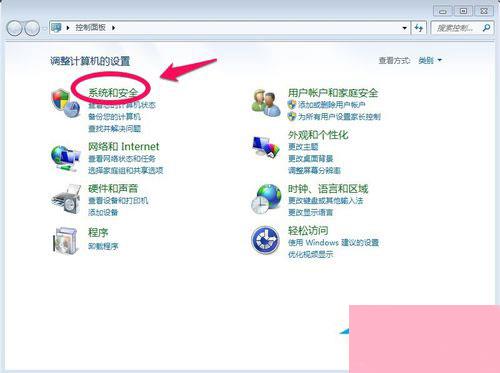Open the 时钟、语言和区域 globe clock icon
The height and width of the screenshot is (373, 500).
pos(266,199)
